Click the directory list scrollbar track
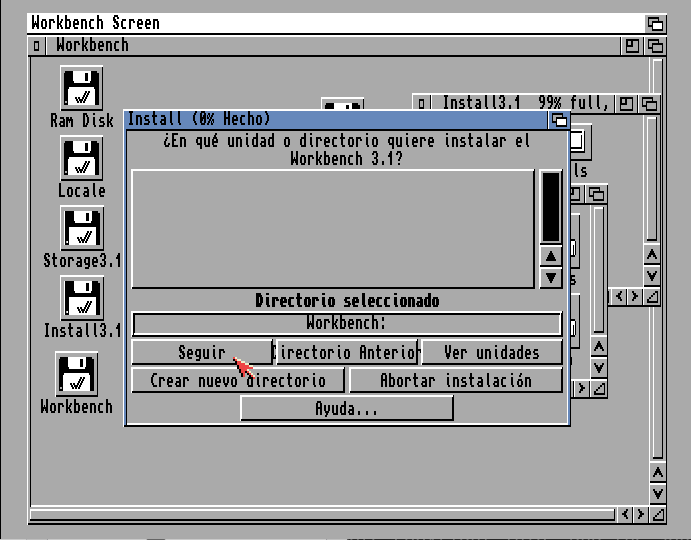Screen dimensions: 691x540 pos(550,207)
